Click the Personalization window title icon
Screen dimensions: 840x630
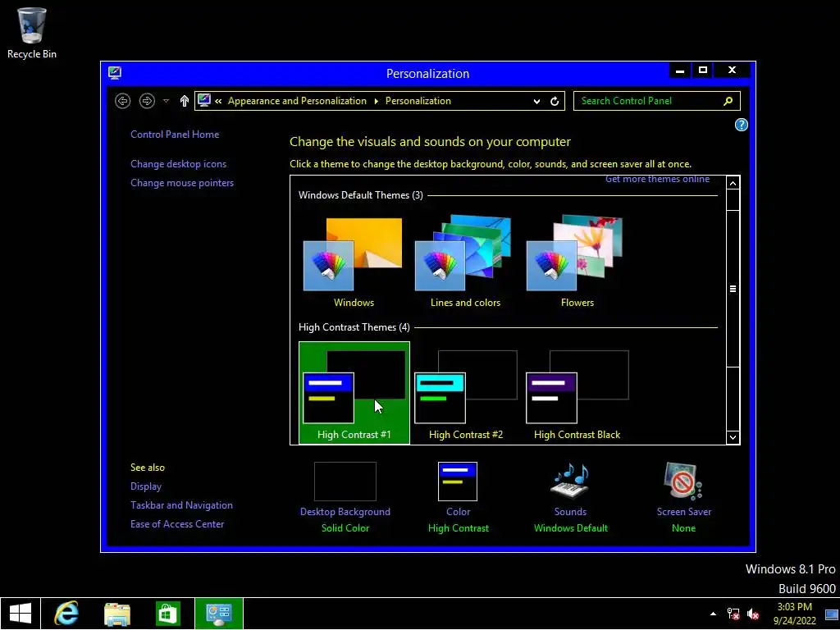(x=115, y=73)
